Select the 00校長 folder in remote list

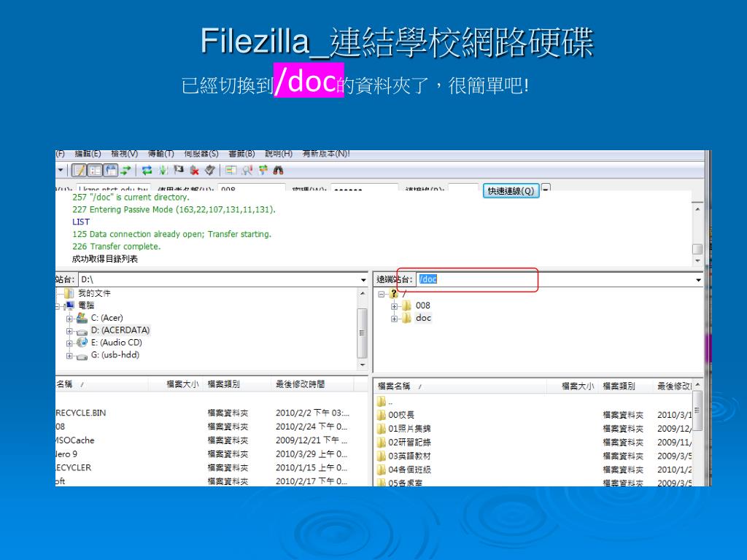pyautogui.click(x=401, y=415)
